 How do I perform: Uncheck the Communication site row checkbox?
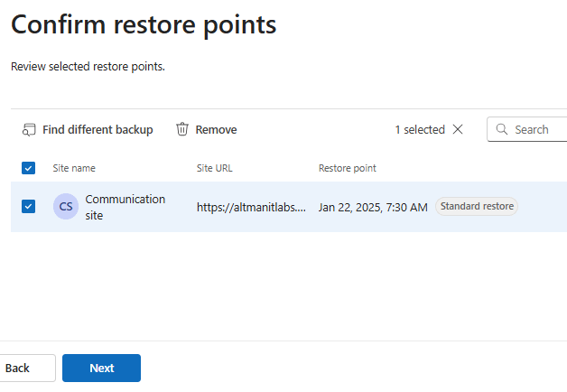28,207
